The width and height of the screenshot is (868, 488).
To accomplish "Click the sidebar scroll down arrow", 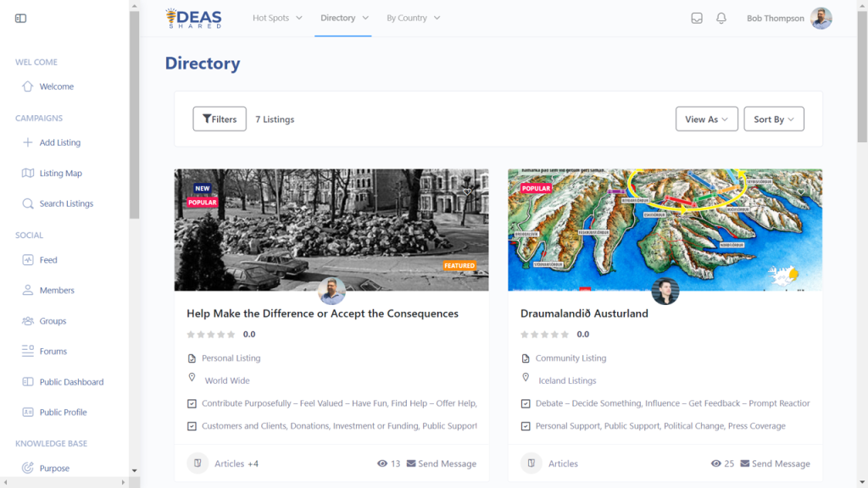I will click(135, 471).
